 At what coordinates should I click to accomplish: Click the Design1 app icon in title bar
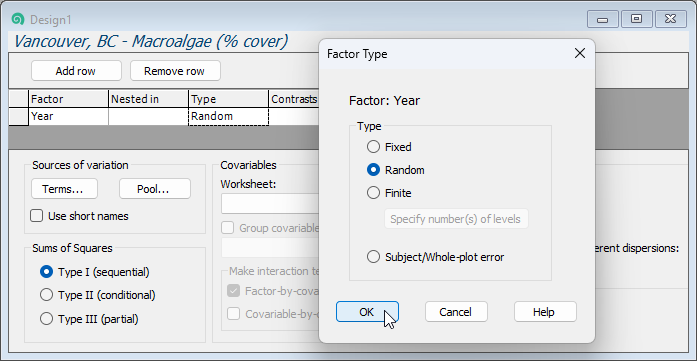coord(18,20)
